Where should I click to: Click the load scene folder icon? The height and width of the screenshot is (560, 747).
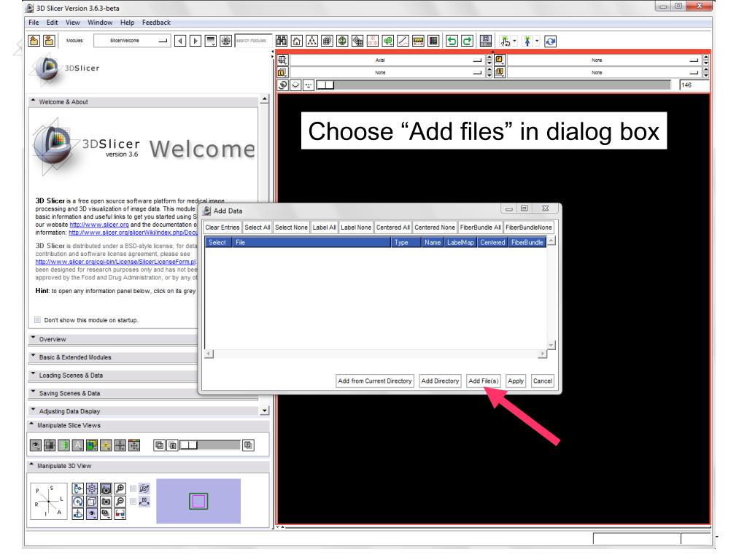pos(34,41)
